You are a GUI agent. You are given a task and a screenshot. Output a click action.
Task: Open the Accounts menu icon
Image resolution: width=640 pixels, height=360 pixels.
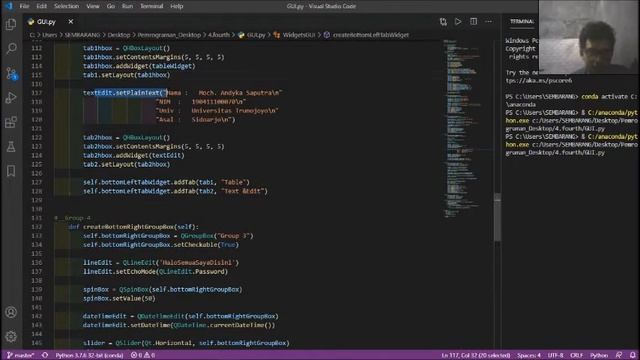point(11,312)
